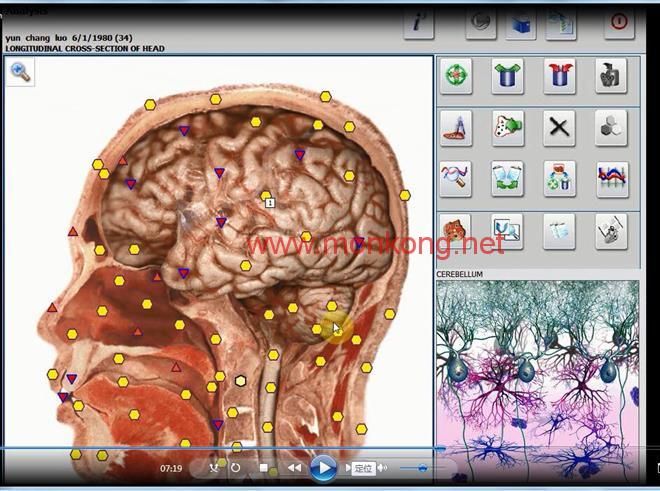Click the red and blue graph curves icon
660x491 pixels.
[613, 179]
